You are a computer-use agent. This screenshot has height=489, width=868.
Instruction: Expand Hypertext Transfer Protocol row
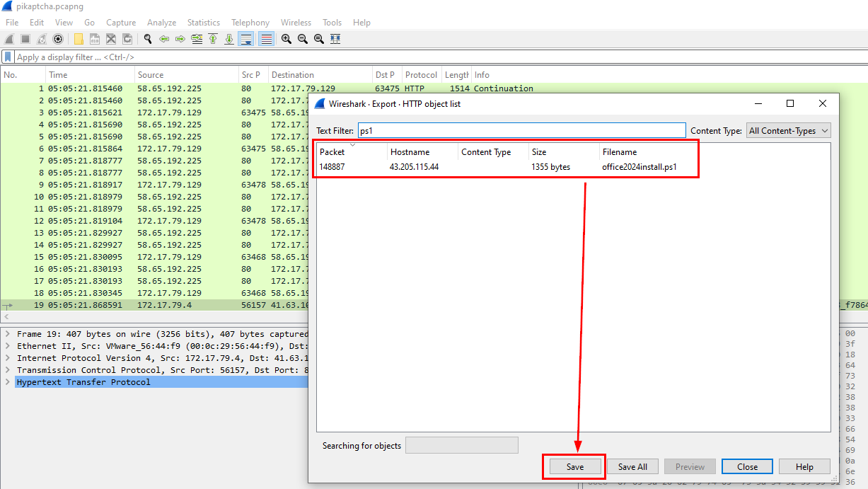coord(7,382)
